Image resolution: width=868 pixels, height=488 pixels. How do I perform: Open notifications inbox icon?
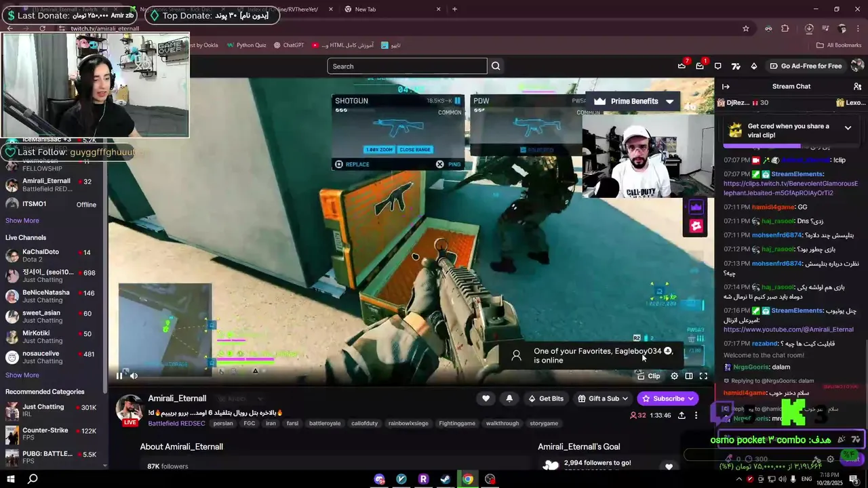tap(700, 66)
